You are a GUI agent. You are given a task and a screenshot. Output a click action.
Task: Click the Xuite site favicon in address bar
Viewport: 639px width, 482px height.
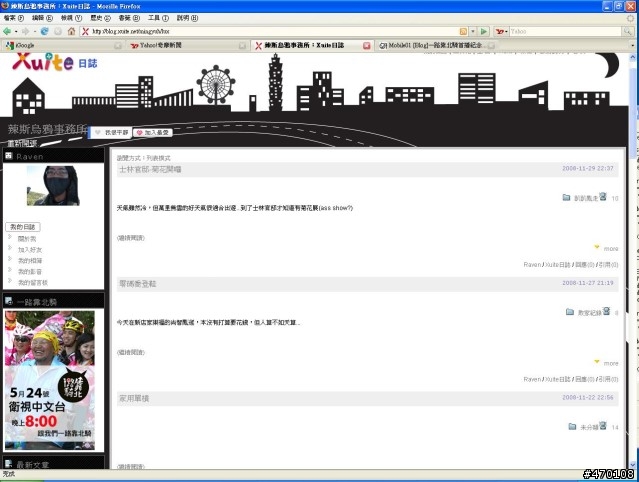click(85, 31)
